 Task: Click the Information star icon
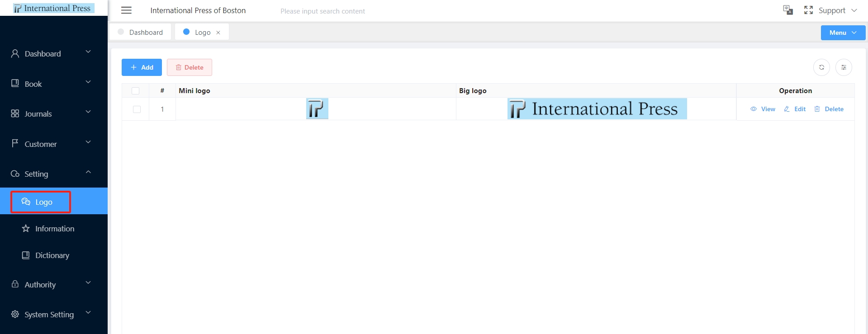[26, 228]
